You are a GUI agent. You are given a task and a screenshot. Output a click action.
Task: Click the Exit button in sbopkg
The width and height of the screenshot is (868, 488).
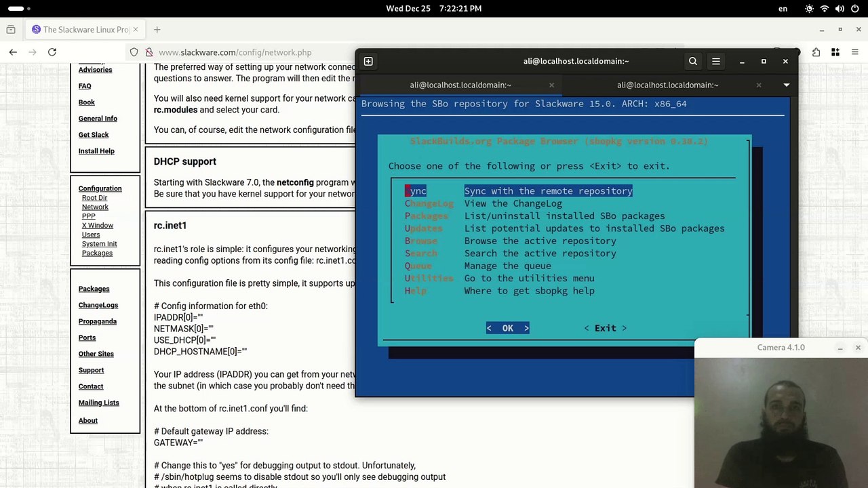pos(606,328)
